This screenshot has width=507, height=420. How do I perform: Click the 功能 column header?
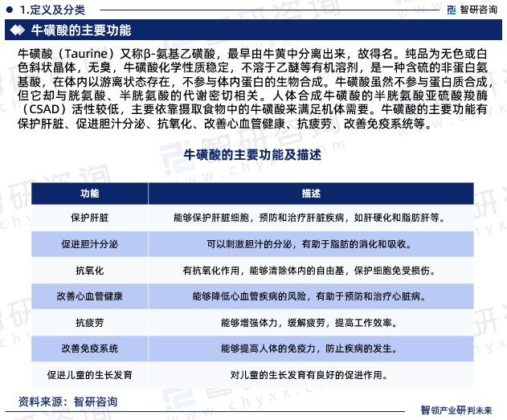coord(89,194)
